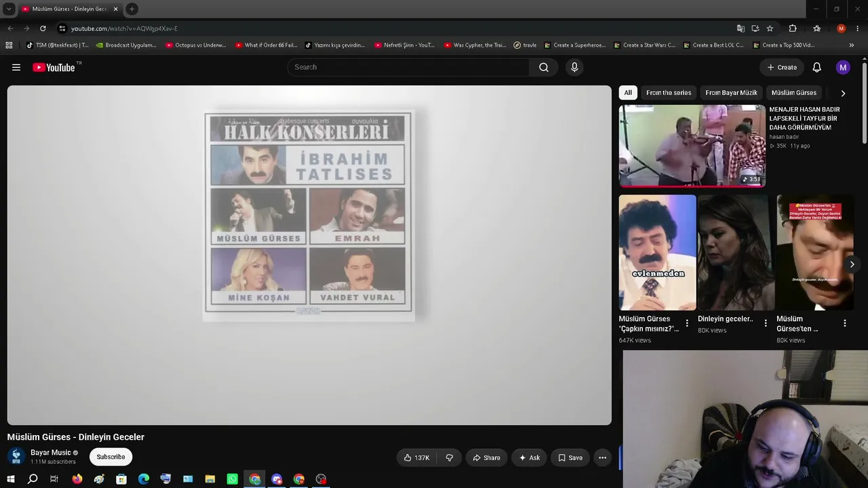The image size is (868, 488).
Task: Open the "Create a Best LOL C..." bookmark
Action: coord(713,45)
